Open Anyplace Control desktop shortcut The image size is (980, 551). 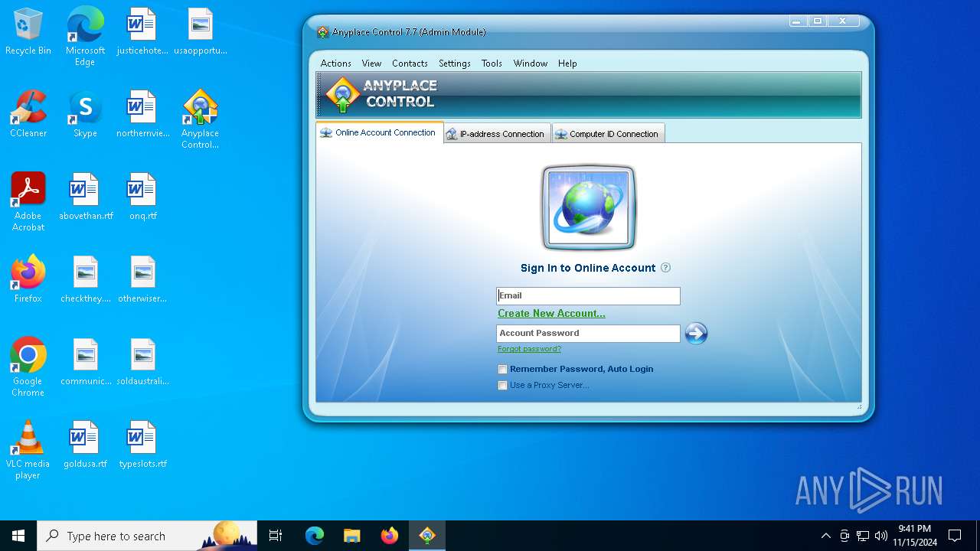pyautogui.click(x=200, y=119)
